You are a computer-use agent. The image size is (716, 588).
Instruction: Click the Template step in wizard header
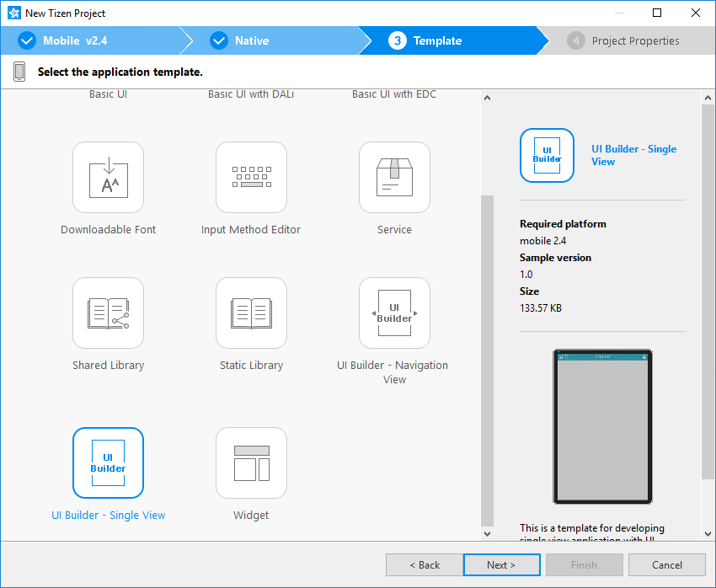pos(436,40)
